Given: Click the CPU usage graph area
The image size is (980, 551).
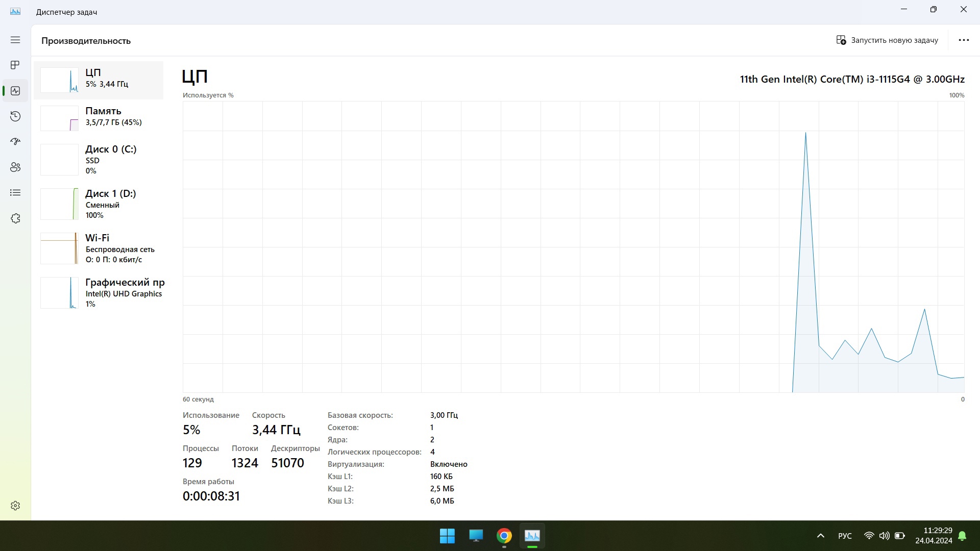Looking at the screenshot, I should (x=574, y=247).
